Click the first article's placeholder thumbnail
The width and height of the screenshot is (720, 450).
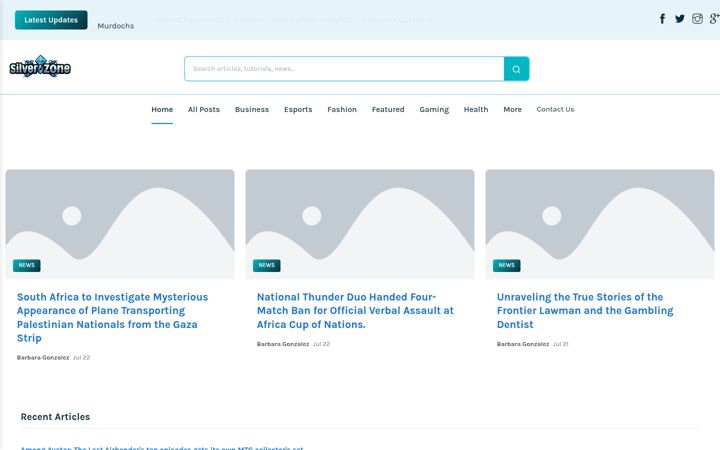(120, 224)
